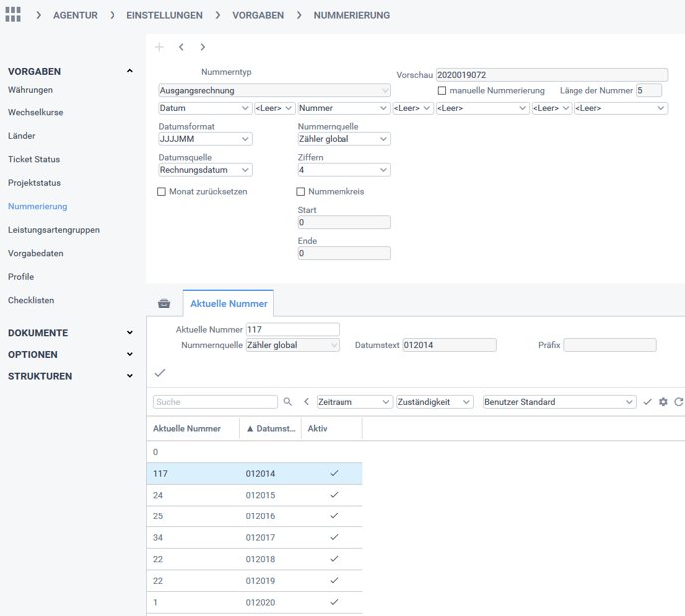This screenshot has height=616, width=685.
Task: Check the Nummernkreis option
Action: [301, 192]
